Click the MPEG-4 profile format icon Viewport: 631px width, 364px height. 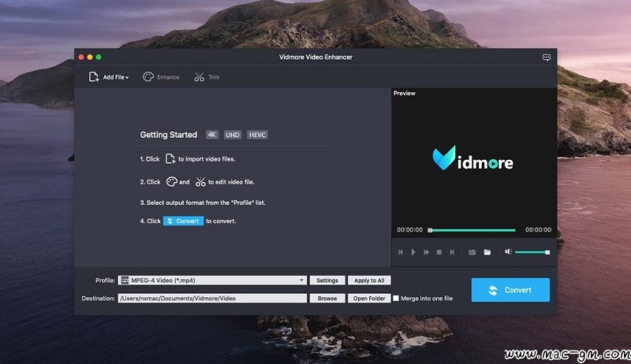point(125,280)
